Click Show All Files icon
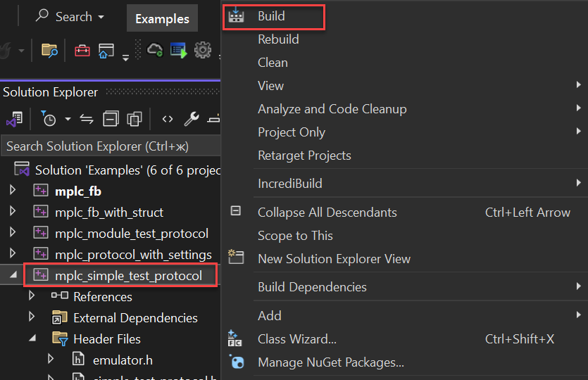 click(135, 119)
